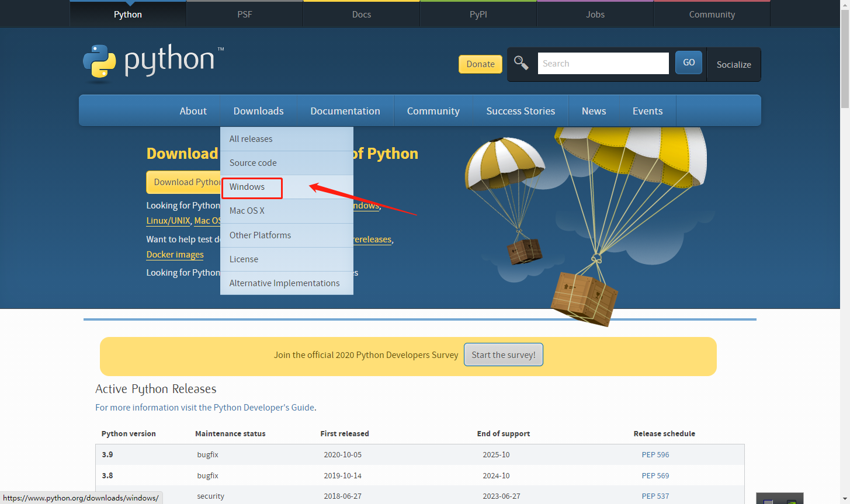Click the 2020-10-05 release date
Viewport: 850px width, 504px height.
pos(343,454)
